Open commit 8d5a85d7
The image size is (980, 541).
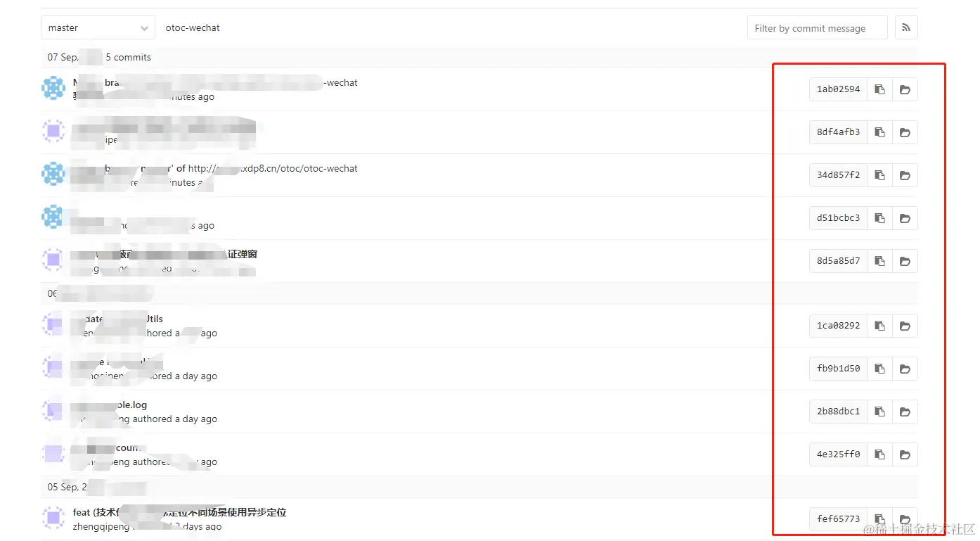tap(838, 261)
